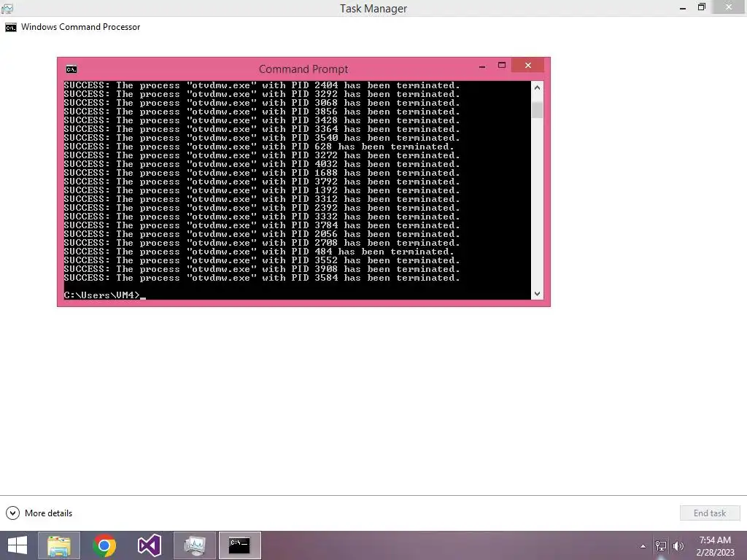Click the line with PID 3584
The width and height of the screenshot is (747, 560).
coord(262,278)
